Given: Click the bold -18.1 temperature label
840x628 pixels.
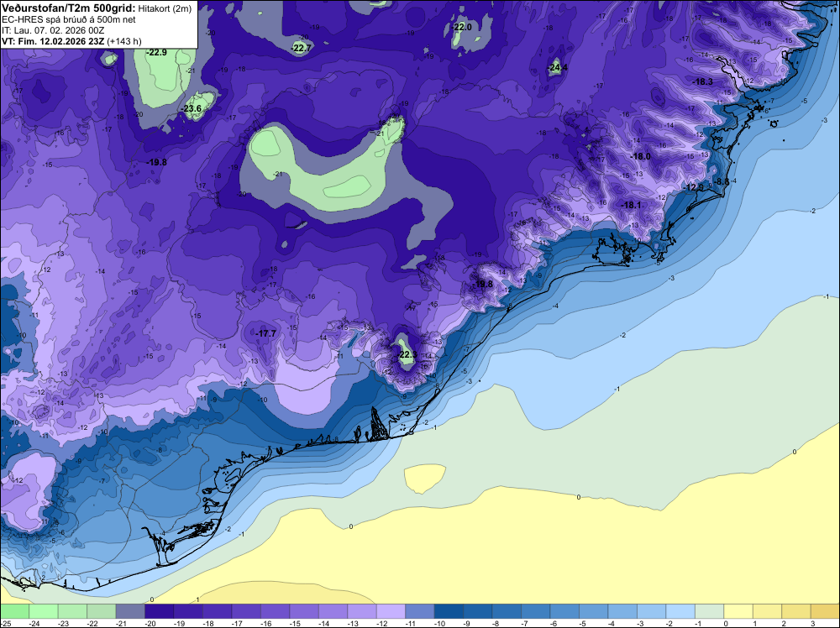Looking at the screenshot, I should (x=631, y=205).
